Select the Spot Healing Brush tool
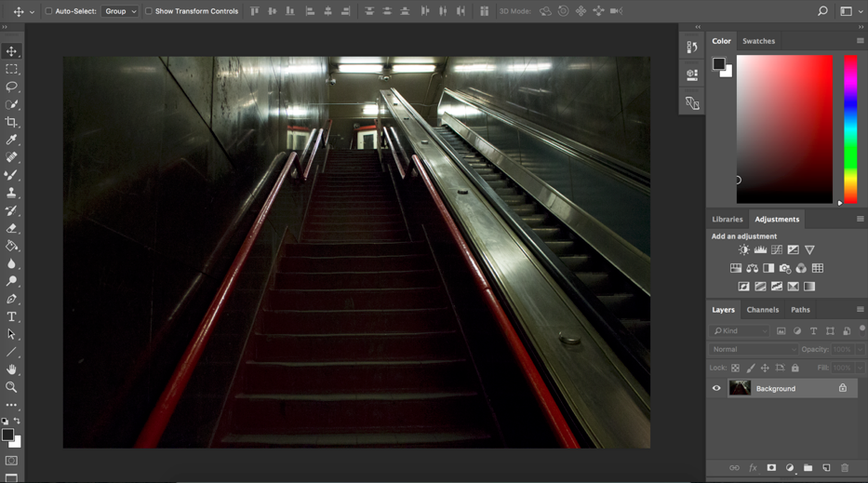Screen dimensions: 868x483 (11, 157)
